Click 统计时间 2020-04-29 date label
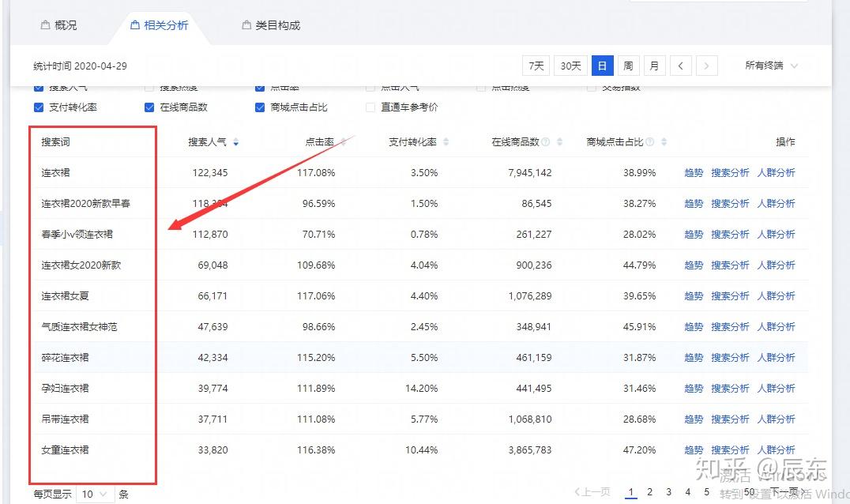Viewport: 850px width, 504px height. pos(81,66)
